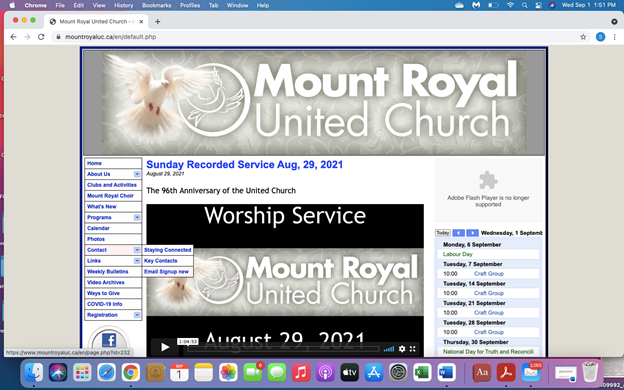Open Control Center in menu bar
The width and height of the screenshot is (624, 390).
click(x=538, y=5)
